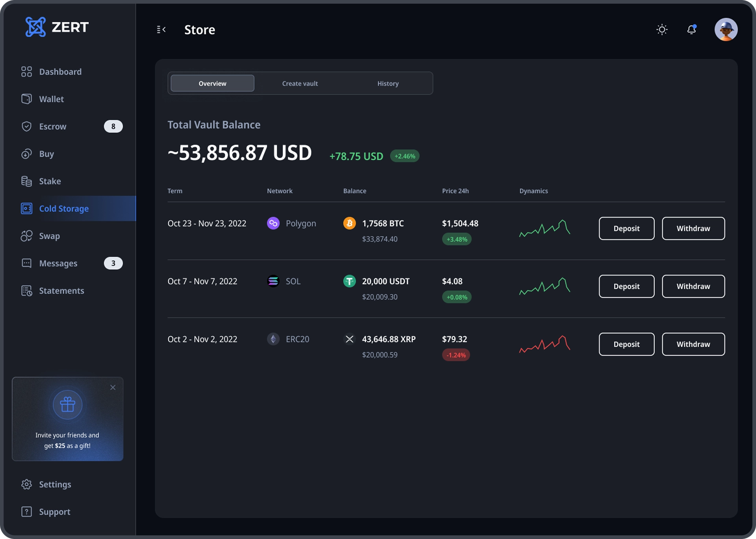Toggle light/dark theme sun icon
The height and width of the screenshot is (539, 756).
pos(662,30)
